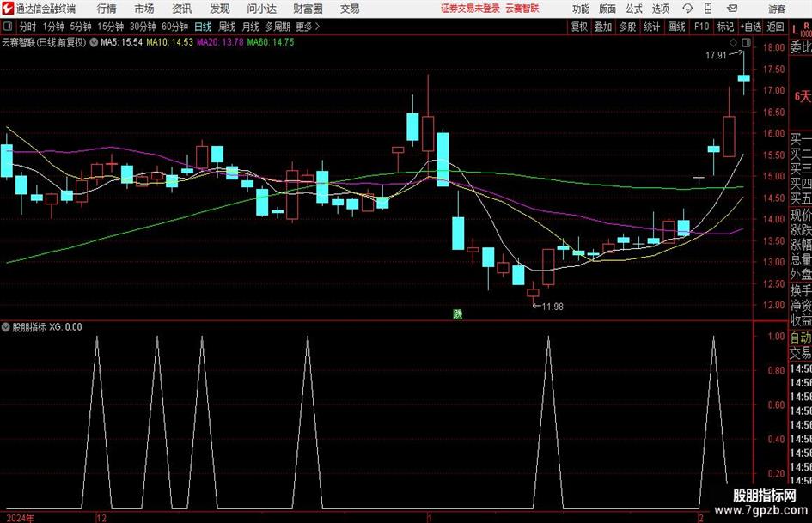Screen dimensions: 812x523
Task: Click the 17.91 high price label
Action: pyautogui.click(x=717, y=55)
